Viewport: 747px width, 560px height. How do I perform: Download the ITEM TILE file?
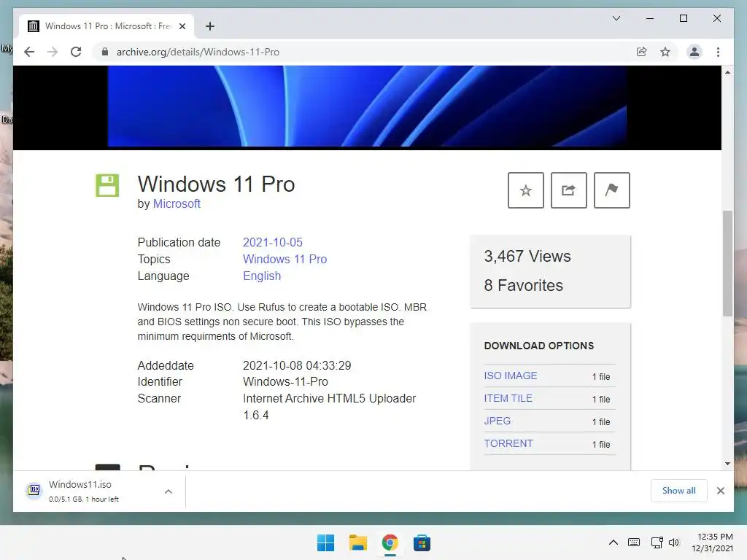click(508, 398)
